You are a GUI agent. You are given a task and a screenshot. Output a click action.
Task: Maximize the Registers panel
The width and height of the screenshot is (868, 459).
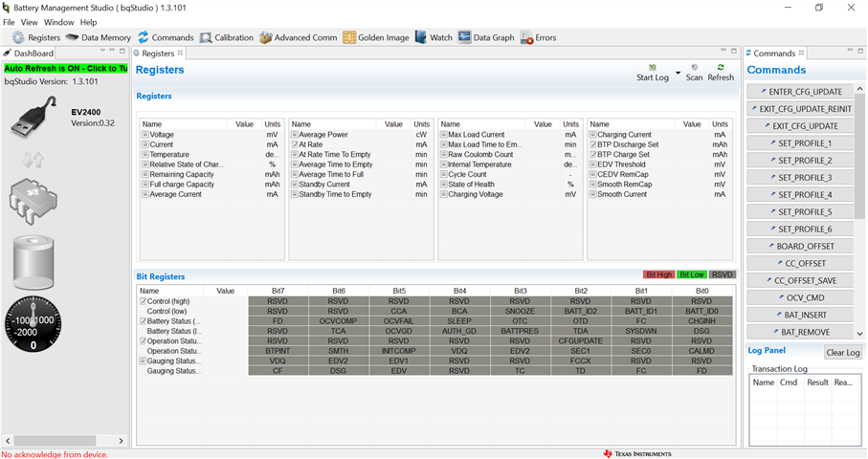tap(734, 51)
